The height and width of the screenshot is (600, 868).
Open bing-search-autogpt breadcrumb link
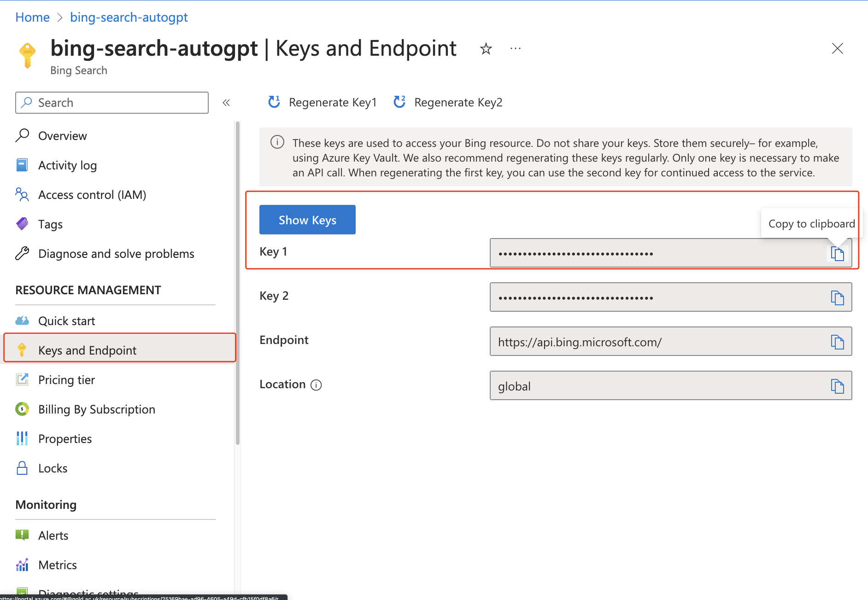pos(129,17)
